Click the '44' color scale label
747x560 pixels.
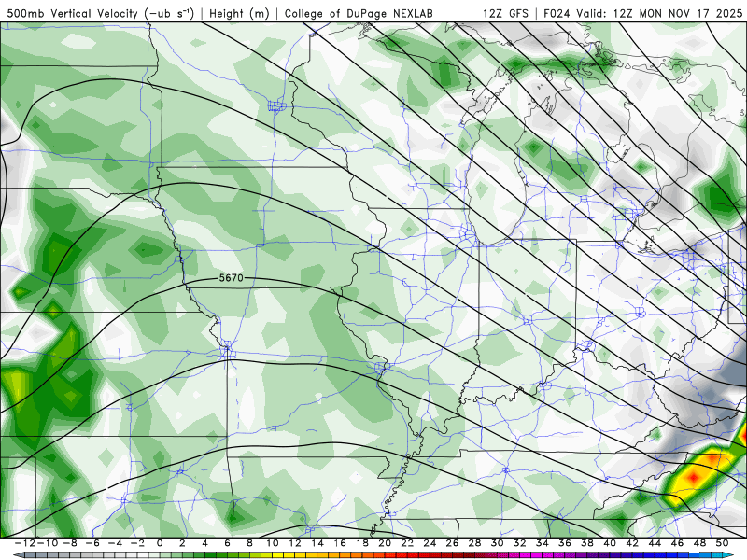[655, 543]
